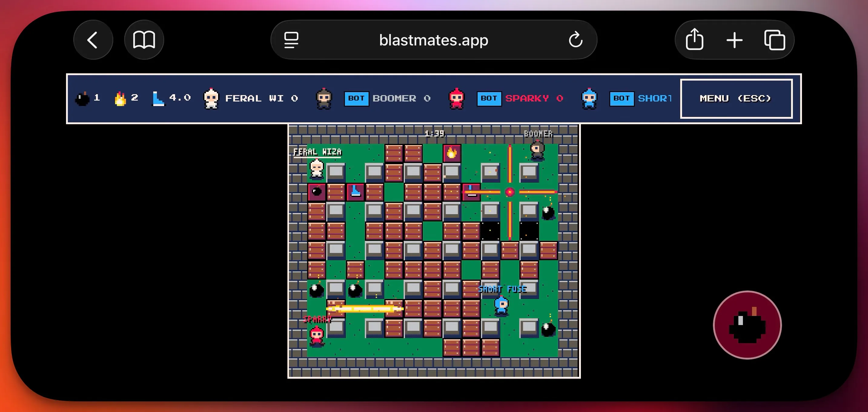Open the page menu icon in address bar
Image resolution: width=868 pixels, height=412 pixels.
pyautogui.click(x=291, y=40)
